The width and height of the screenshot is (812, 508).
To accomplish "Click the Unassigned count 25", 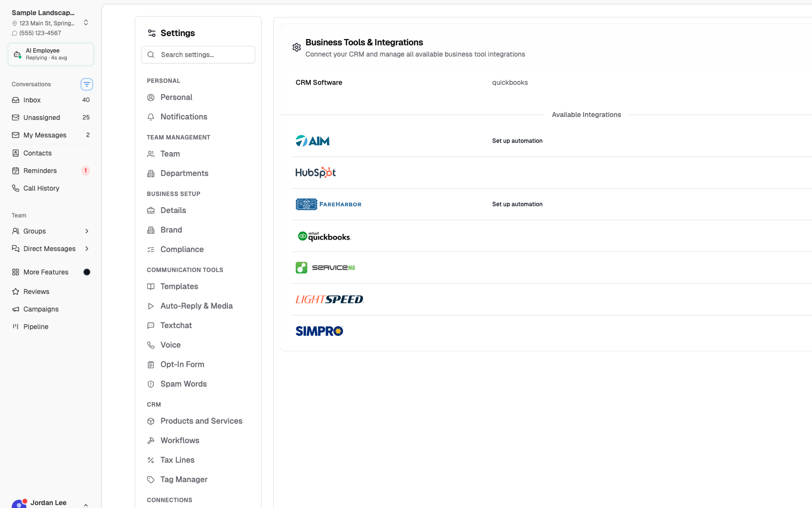I will click(86, 117).
